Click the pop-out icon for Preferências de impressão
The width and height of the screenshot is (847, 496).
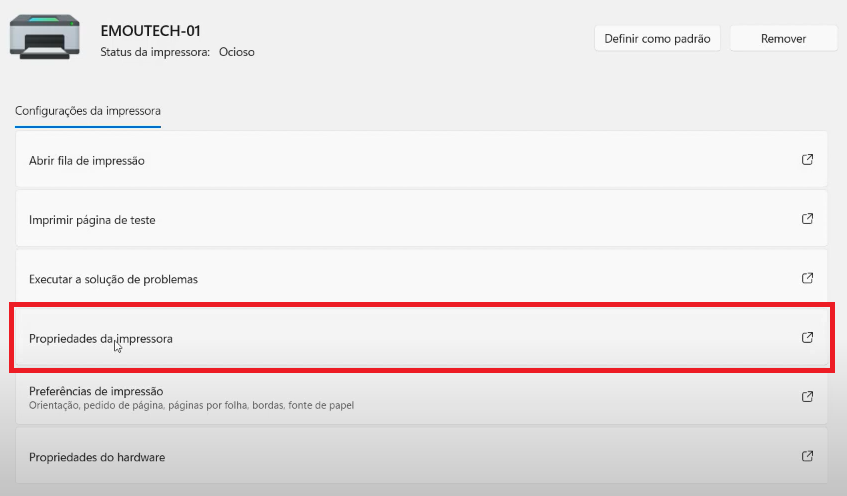pyautogui.click(x=807, y=397)
